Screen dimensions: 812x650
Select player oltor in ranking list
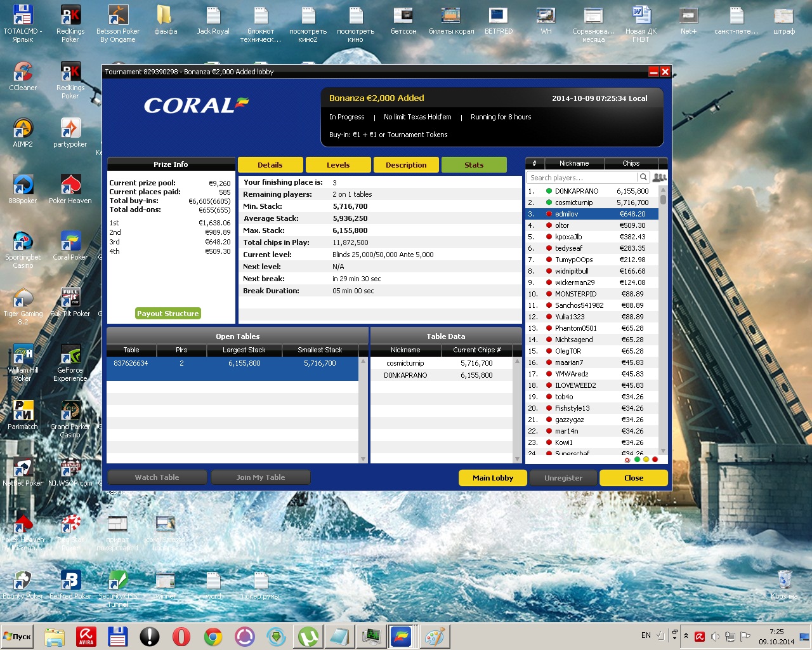point(592,225)
